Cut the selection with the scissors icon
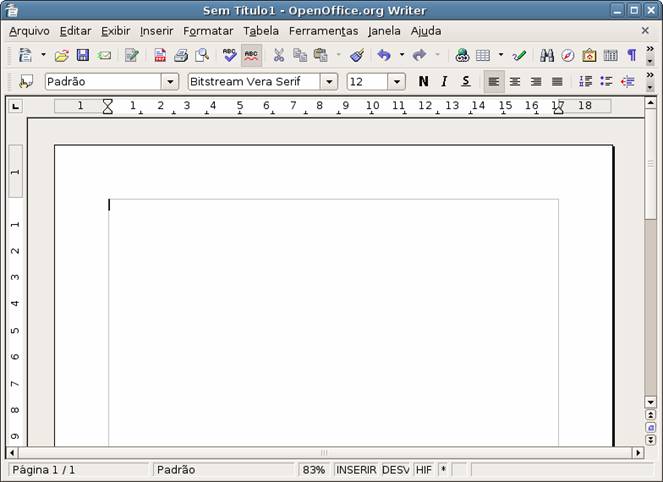This screenshot has height=482, width=663. pos(279,55)
